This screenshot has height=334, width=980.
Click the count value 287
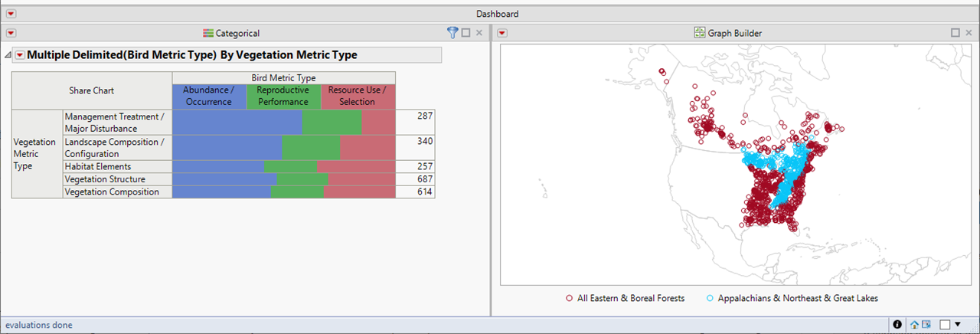click(x=425, y=116)
